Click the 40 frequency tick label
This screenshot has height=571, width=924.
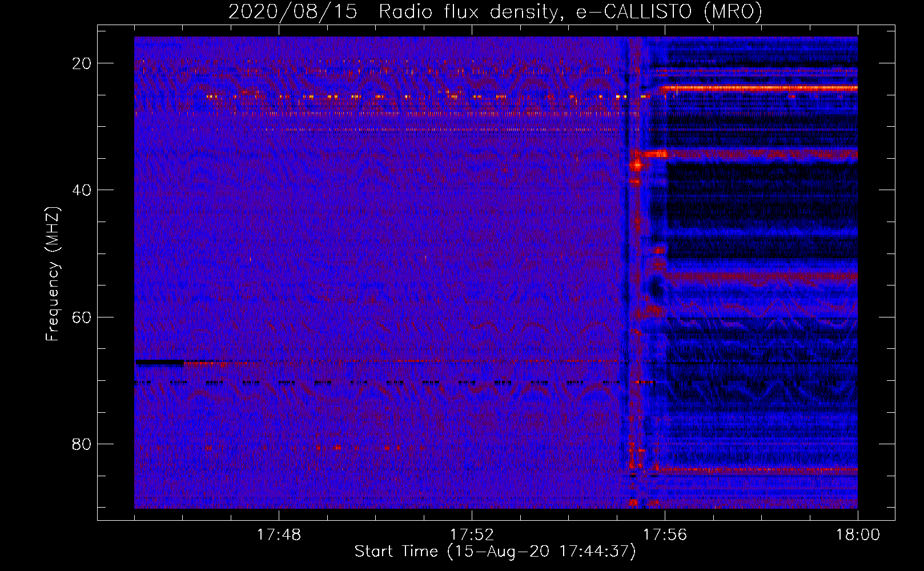tap(82, 190)
